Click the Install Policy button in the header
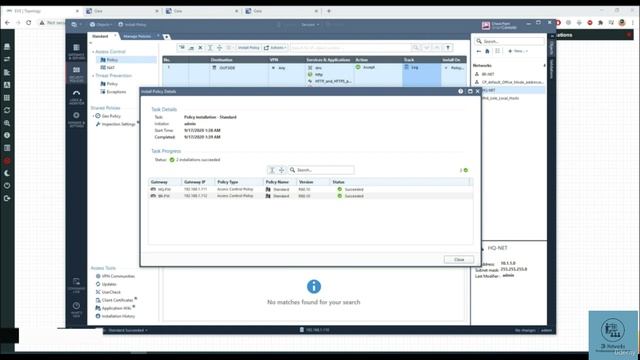 tap(132, 24)
